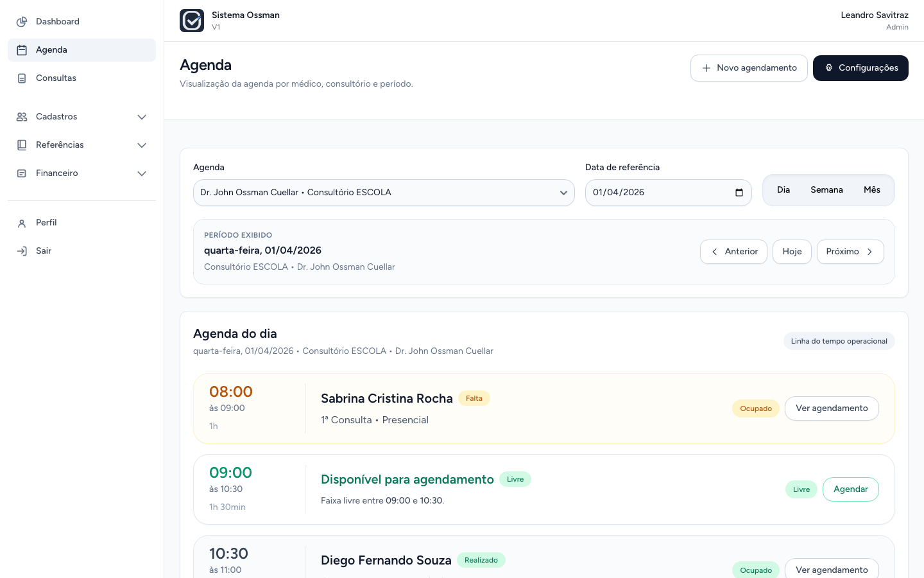The image size is (924, 578).
Task: Go to Próximo period
Action: 850,252
